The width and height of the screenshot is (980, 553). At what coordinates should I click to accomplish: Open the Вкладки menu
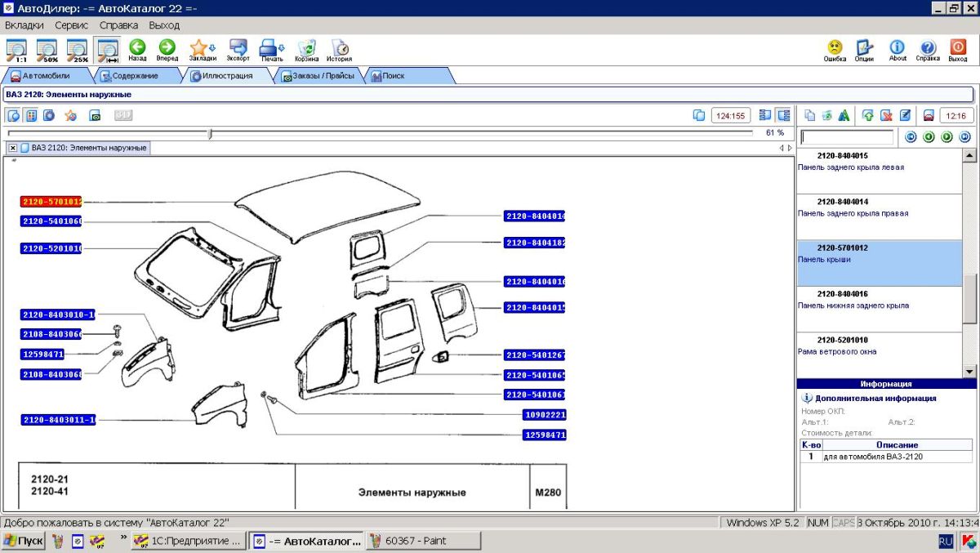point(24,25)
